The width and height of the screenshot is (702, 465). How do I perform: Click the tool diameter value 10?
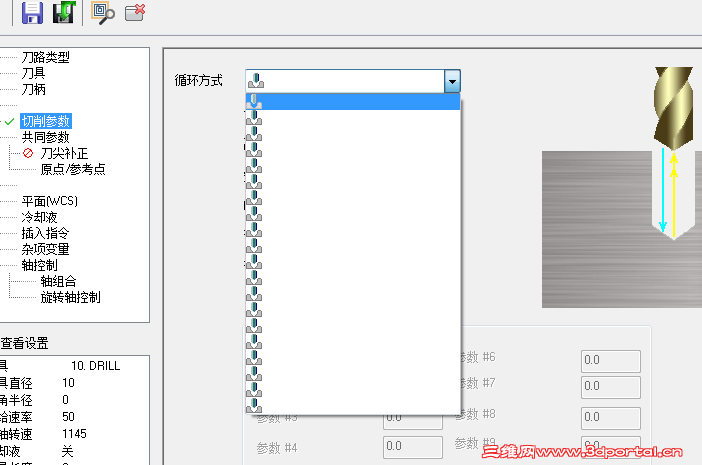click(68, 383)
